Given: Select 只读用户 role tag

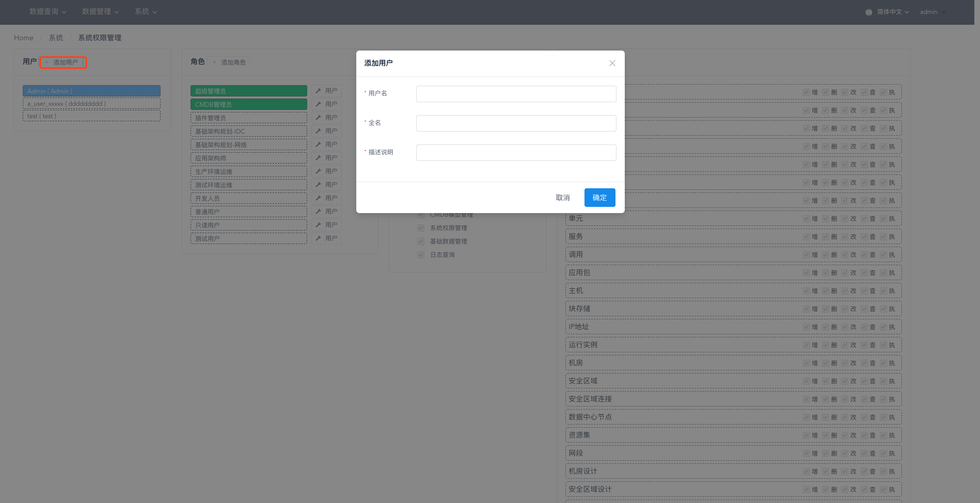Looking at the screenshot, I should (x=249, y=225).
